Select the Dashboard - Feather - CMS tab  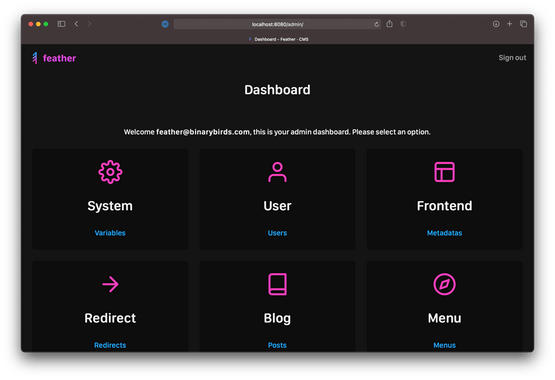click(x=279, y=39)
